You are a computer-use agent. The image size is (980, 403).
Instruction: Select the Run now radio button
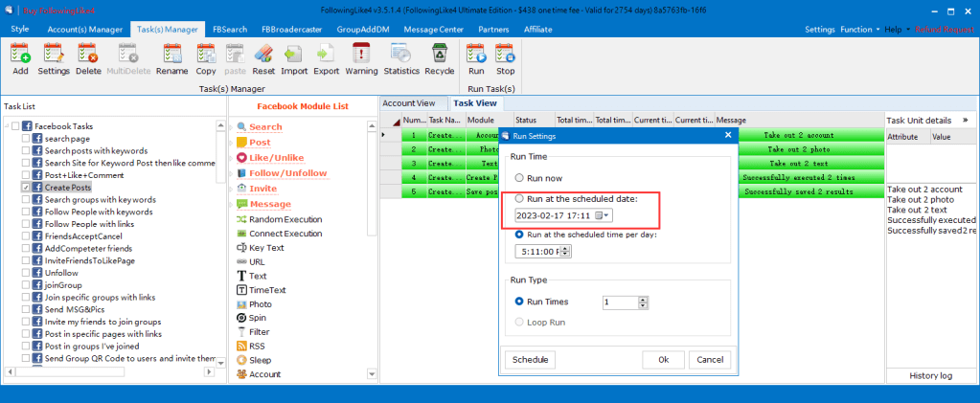point(520,178)
